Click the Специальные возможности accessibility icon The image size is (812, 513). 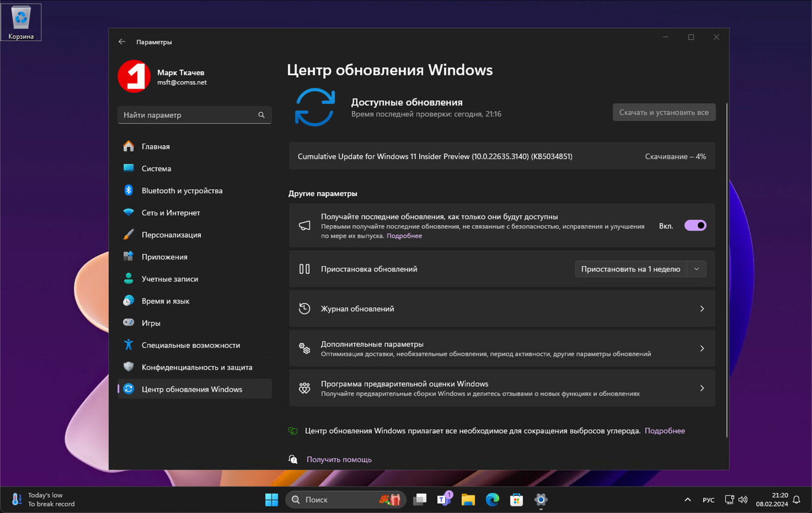click(x=128, y=345)
